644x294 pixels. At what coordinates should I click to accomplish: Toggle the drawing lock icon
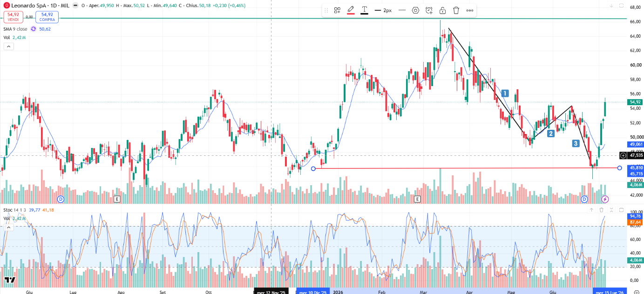point(442,10)
